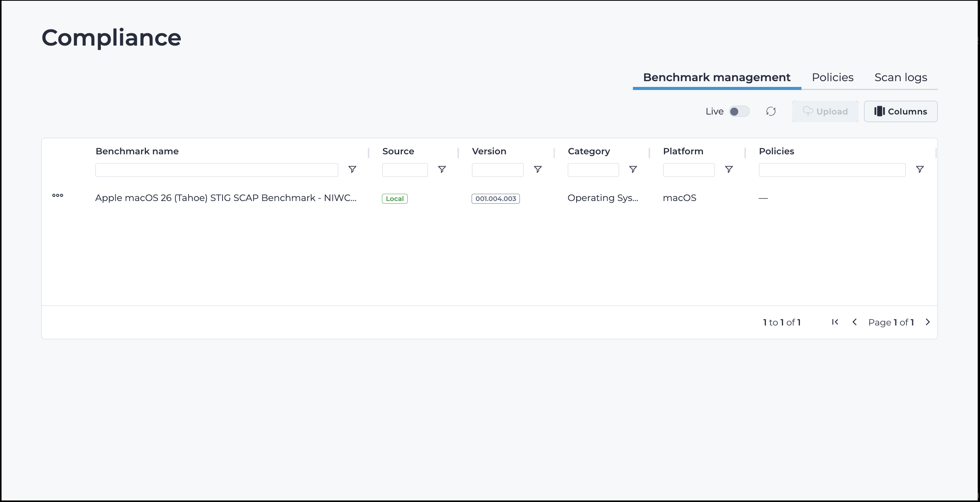Viewport: 980px width, 502px height.
Task: Sort by the Benchmark name header
Action: click(x=137, y=151)
